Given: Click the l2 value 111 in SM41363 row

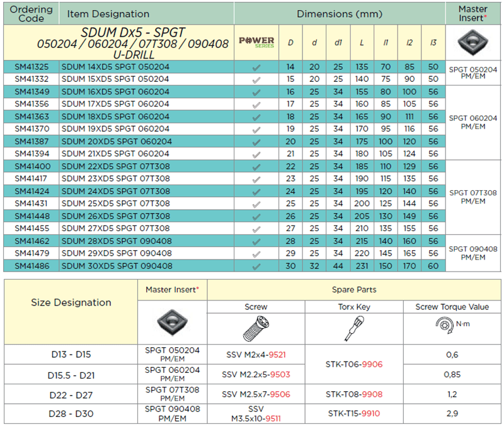Looking at the screenshot, I should click(409, 117).
